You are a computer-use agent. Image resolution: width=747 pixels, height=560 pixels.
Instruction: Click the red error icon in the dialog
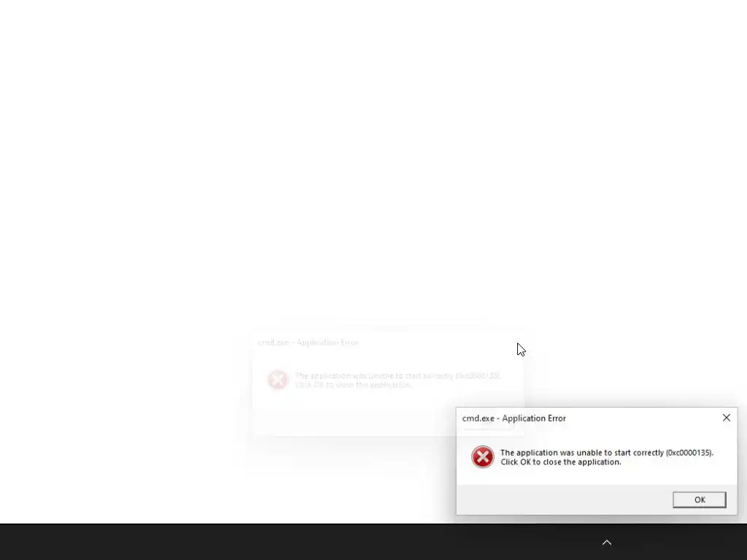click(483, 457)
